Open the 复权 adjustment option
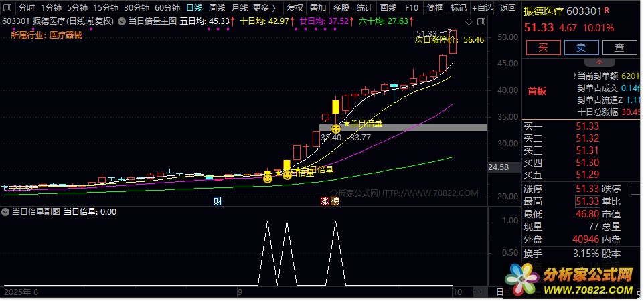This screenshot has height=301, width=644. (295, 7)
